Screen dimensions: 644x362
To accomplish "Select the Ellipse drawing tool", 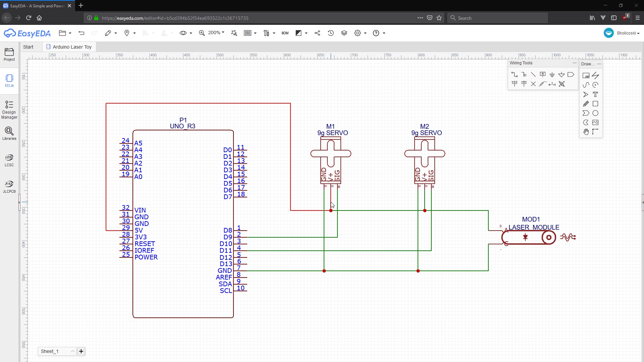I will click(595, 113).
